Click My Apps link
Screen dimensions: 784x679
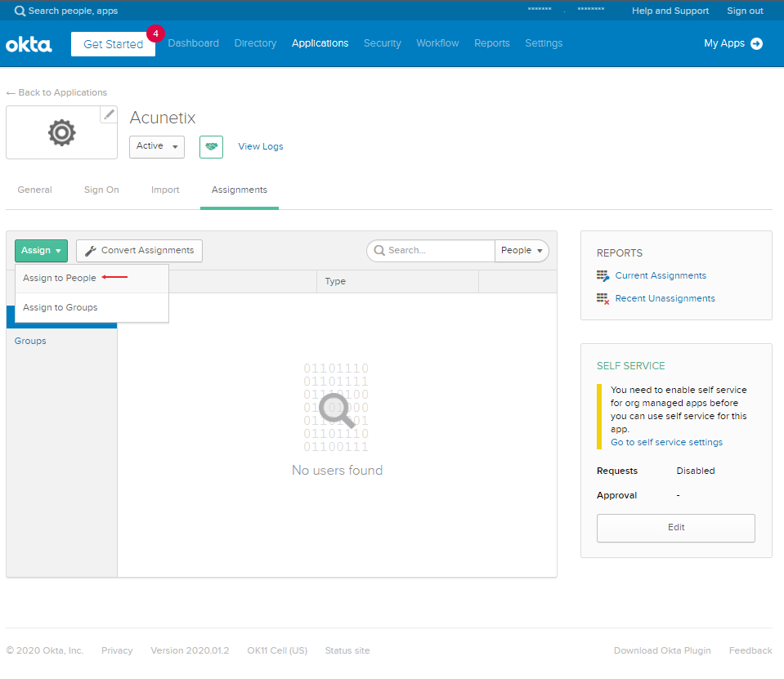point(724,43)
